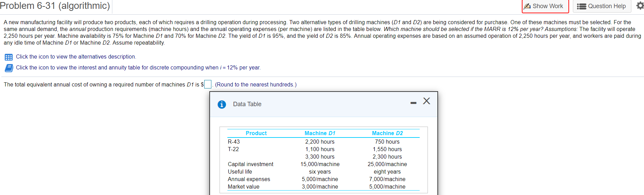Click the Show Work button

pyautogui.click(x=545, y=6)
